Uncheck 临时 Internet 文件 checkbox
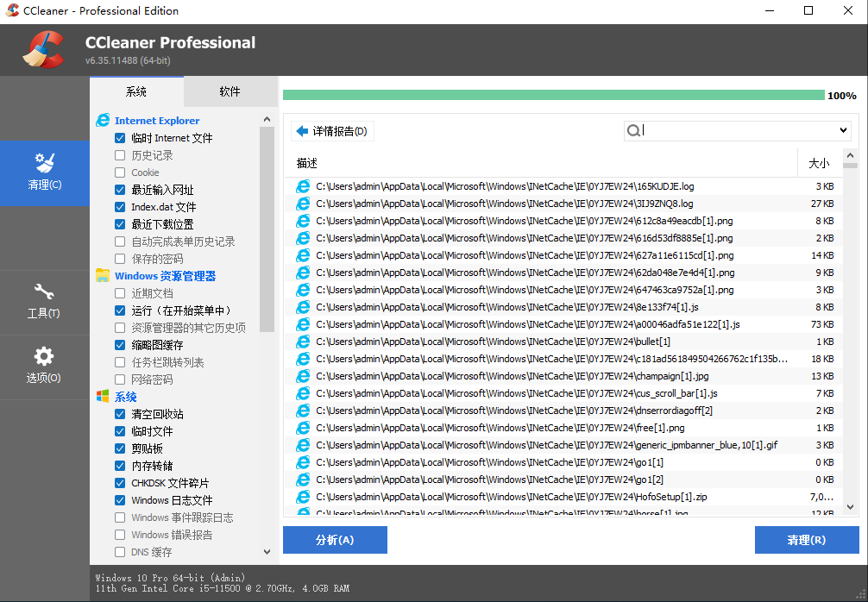The height and width of the screenshot is (602, 868). tap(120, 138)
